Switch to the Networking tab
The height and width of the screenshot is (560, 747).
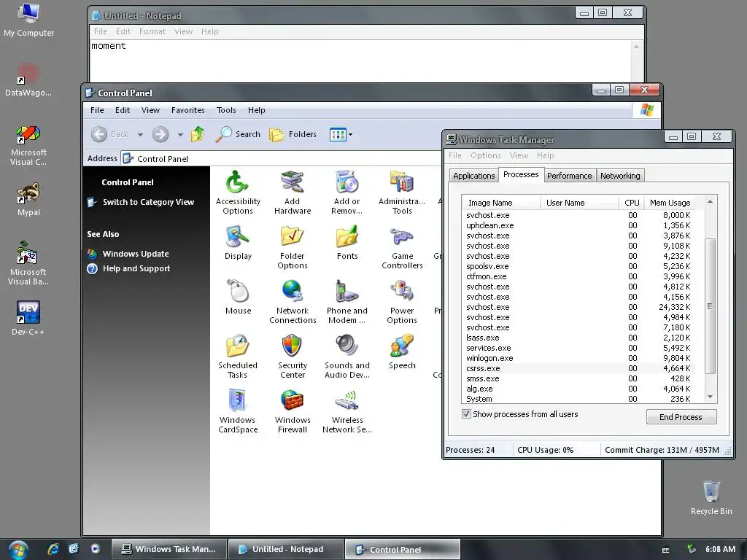click(x=620, y=176)
